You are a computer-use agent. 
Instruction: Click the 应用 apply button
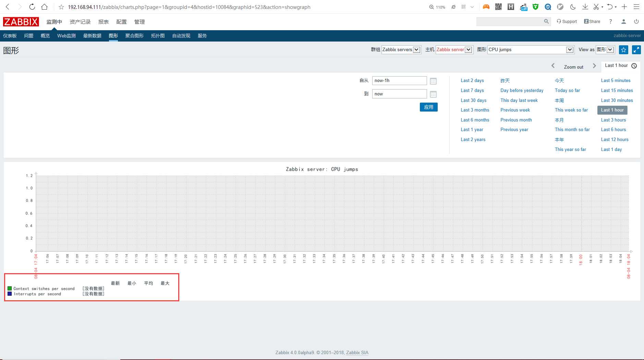coord(429,107)
